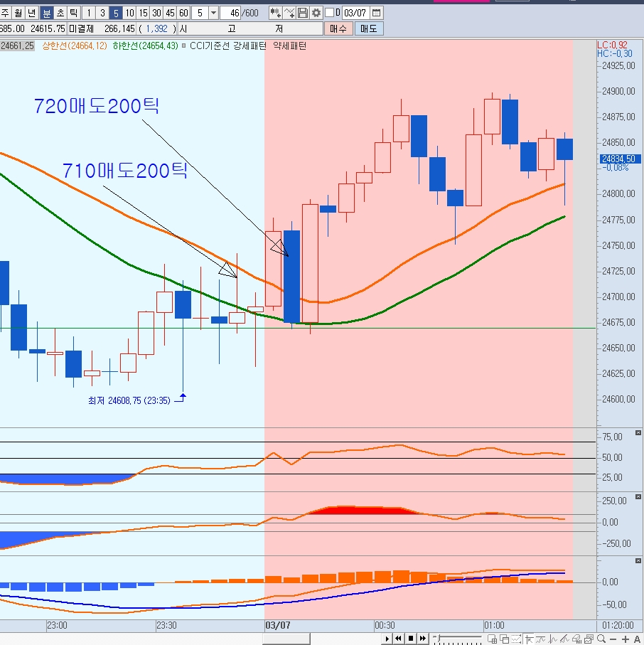Click the save chart floppy disk icon
Viewport: 644px width, 645px height.
point(303,13)
